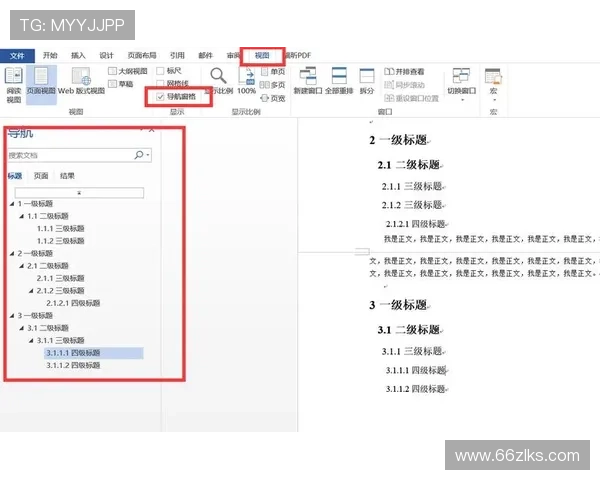The height and width of the screenshot is (480, 600).
Task: Open the PDF ribbon tab
Action: click(x=299, y=56)
